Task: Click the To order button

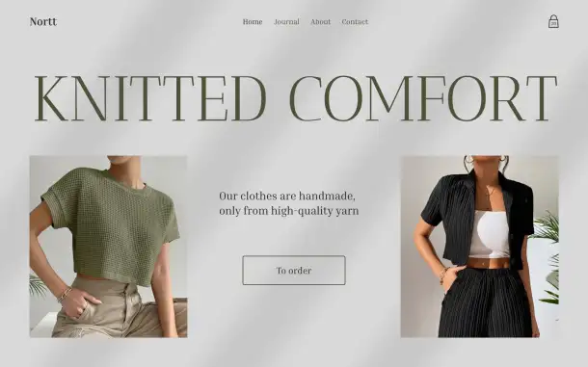Action: 294,271
